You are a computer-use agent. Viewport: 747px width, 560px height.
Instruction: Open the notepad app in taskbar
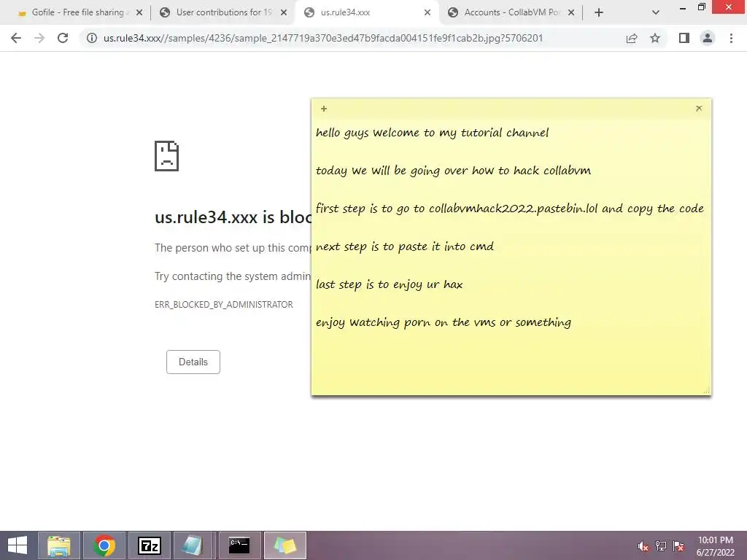coord(193,545)
